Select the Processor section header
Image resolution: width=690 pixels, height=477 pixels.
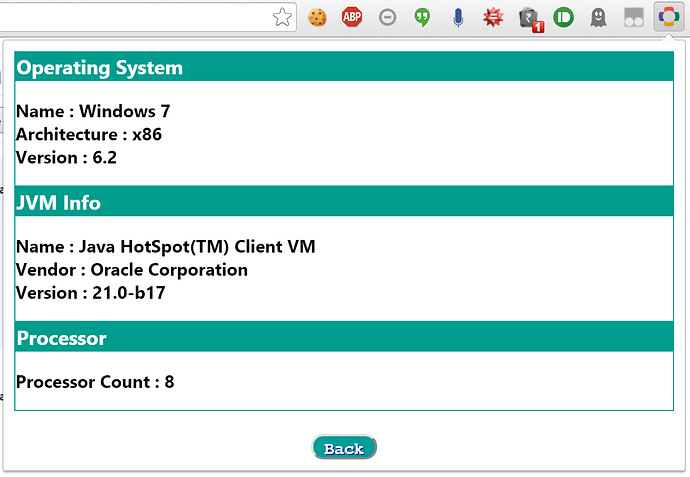344,337
